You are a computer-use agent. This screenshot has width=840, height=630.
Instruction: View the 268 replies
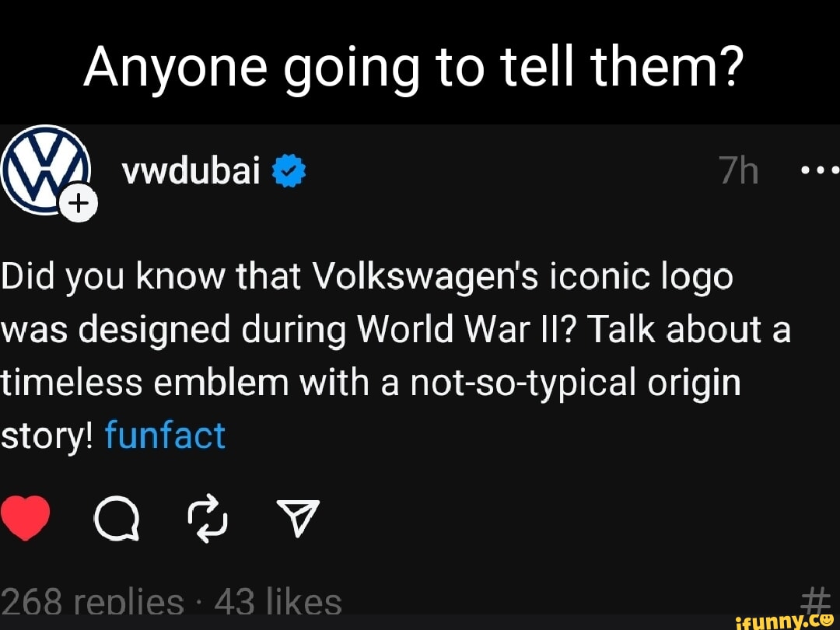92,603
